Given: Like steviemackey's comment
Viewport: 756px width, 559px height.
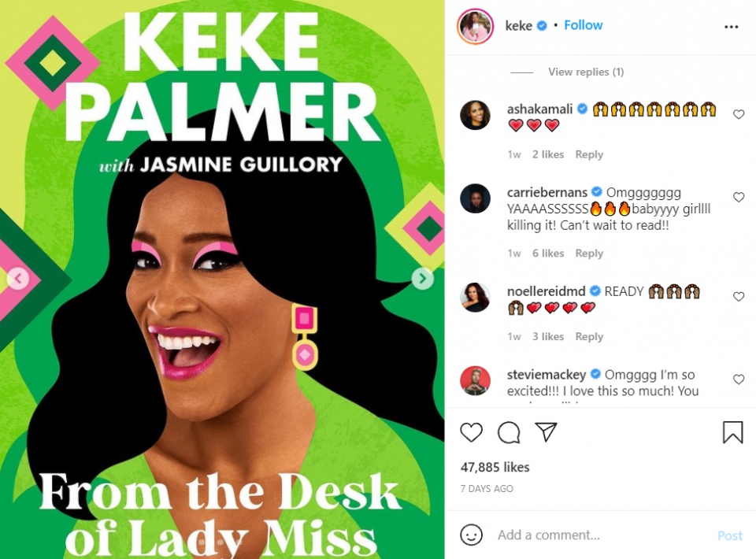Looking at the screenshot, I should tap(738, 379).
